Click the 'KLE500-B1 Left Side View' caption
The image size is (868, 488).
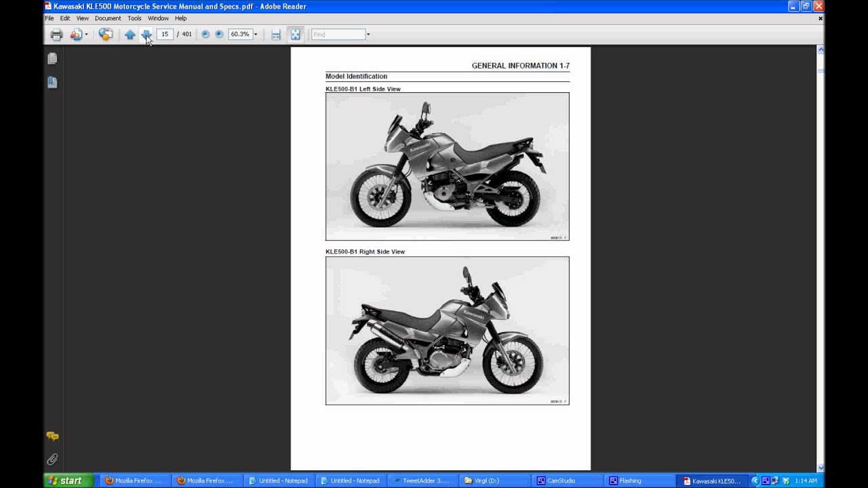363,89
